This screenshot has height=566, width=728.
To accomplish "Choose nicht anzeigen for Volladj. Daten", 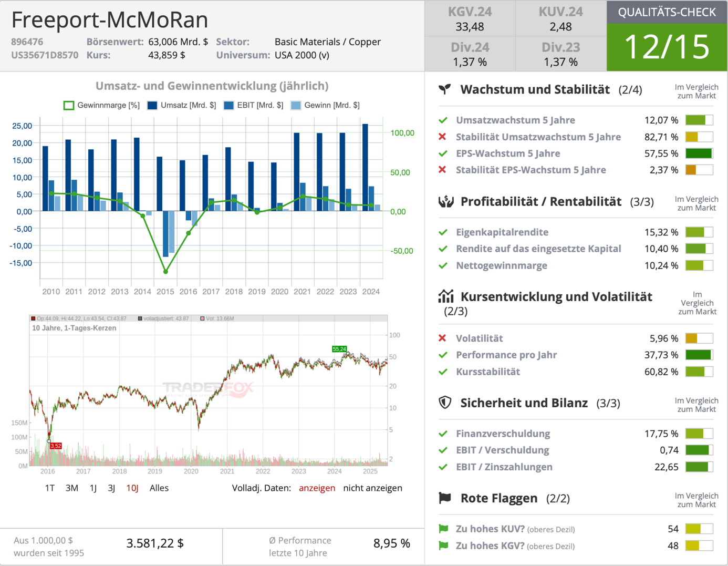I will point(372,488).
